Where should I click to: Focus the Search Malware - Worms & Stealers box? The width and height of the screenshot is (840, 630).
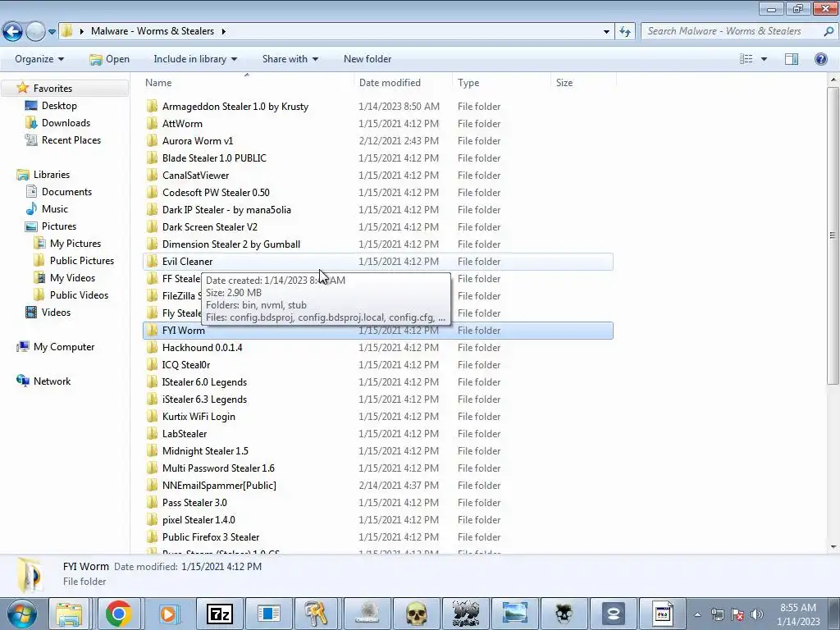(x=731, y=31)
